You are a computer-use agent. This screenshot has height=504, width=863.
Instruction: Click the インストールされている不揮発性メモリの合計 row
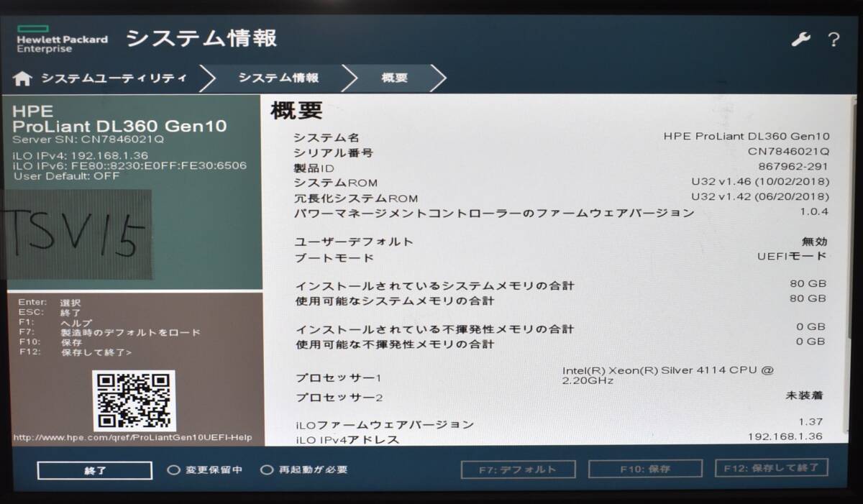click(561, 329)
